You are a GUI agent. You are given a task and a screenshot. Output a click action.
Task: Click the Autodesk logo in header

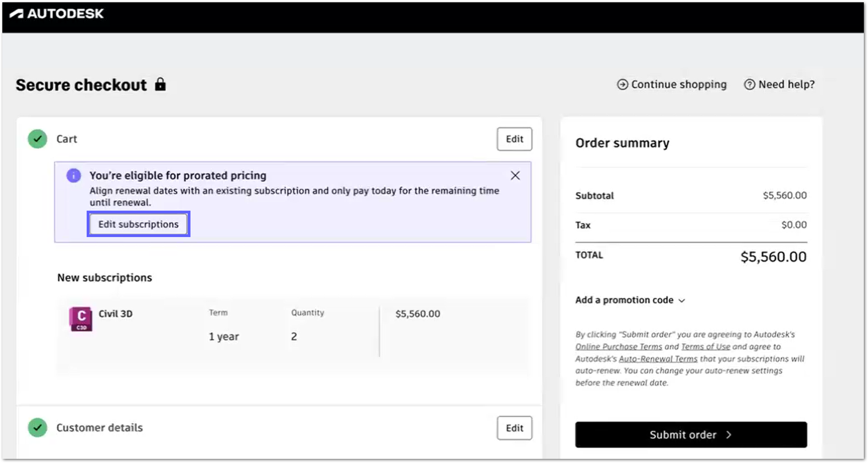[x=57, y=13]
